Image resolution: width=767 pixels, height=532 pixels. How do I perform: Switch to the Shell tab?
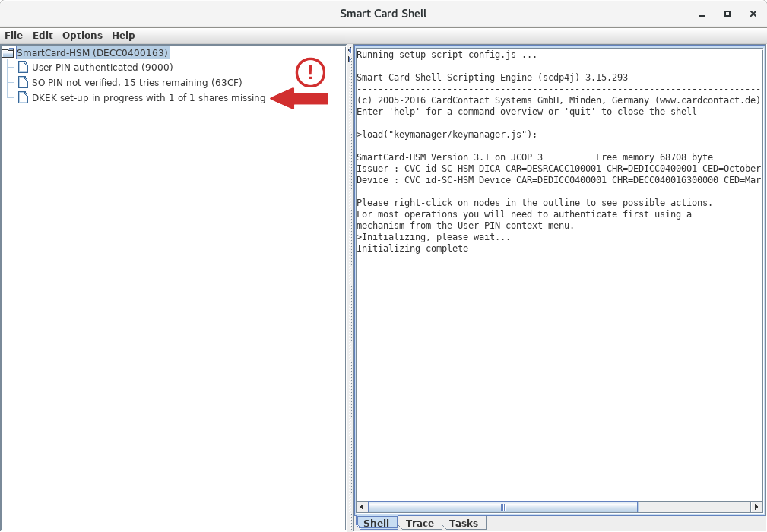pyautogui.click(x=376, y=523)
